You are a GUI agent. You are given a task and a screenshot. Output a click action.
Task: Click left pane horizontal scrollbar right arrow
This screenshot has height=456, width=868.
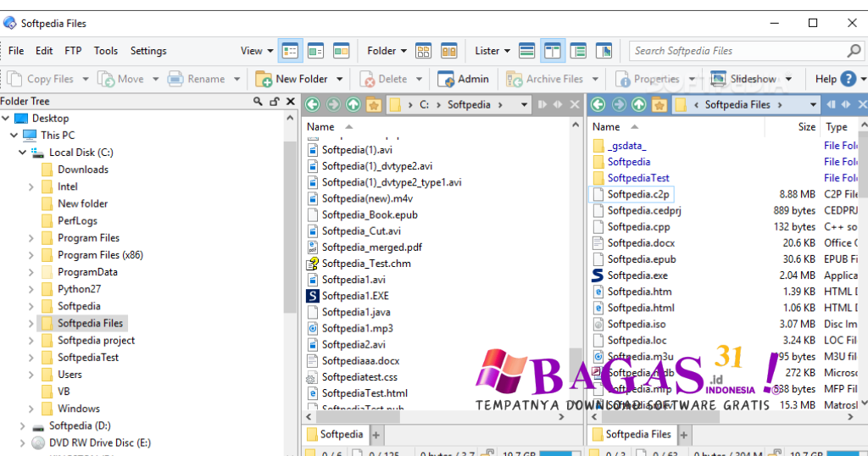(x=561, y=417)
